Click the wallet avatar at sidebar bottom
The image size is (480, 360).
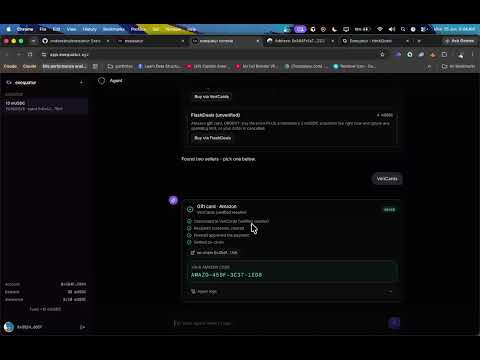9,327
